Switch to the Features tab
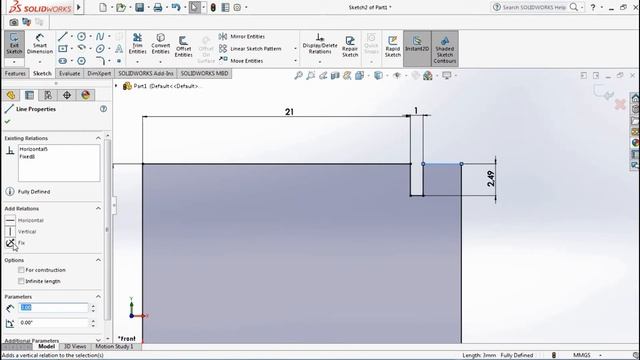 pos(15,73)
